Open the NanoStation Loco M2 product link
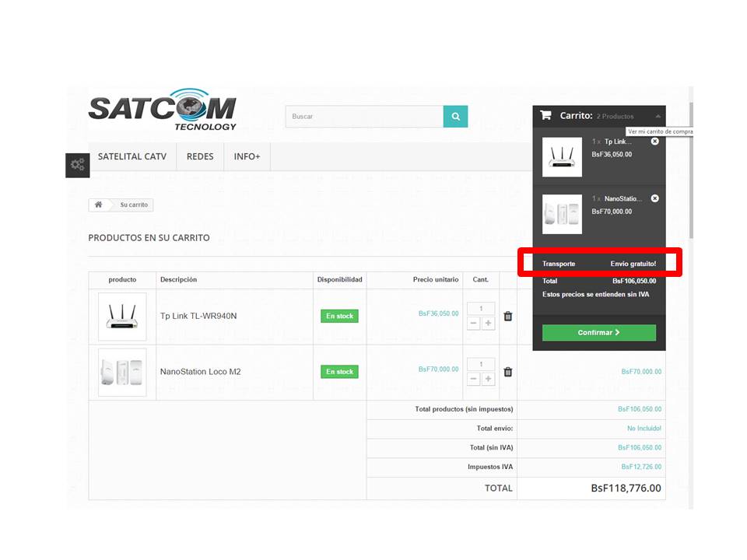The width and height of the screenshot is (747, 560). (x=201, y=372)
